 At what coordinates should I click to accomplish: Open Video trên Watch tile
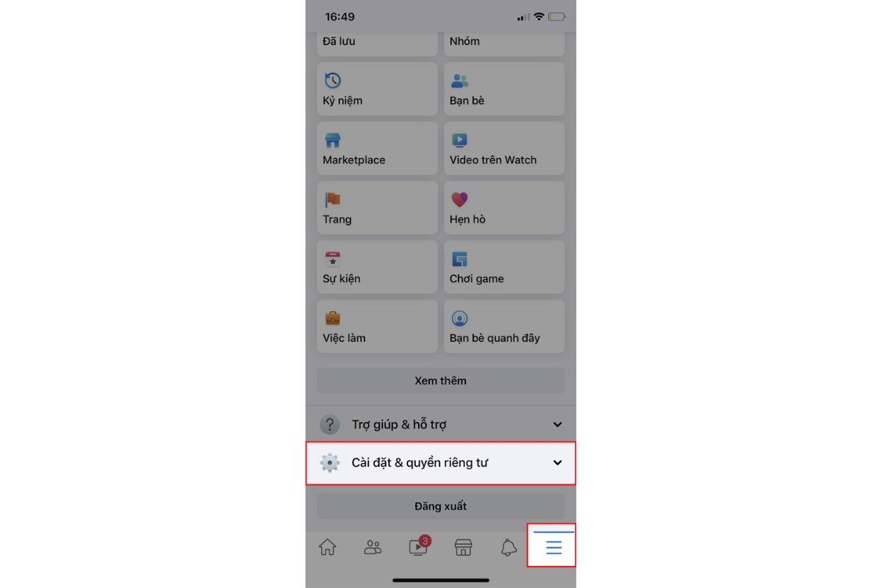pos(504,148)
